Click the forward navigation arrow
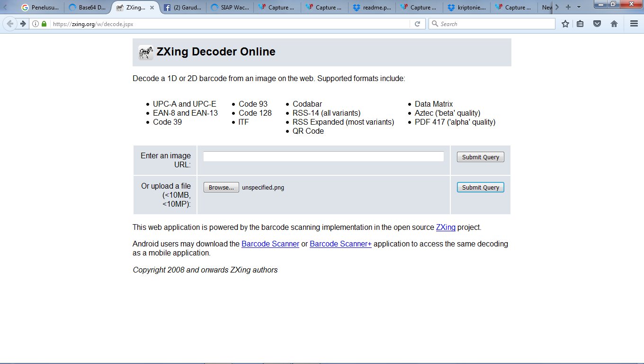 click(x=23, y=24)
